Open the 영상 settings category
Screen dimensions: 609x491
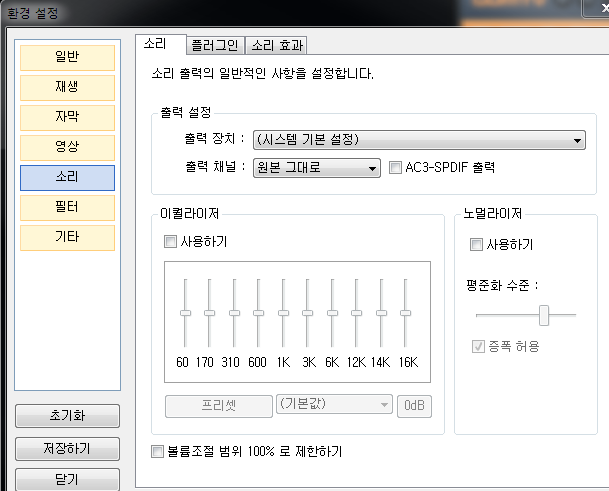(x=67, y=147)
